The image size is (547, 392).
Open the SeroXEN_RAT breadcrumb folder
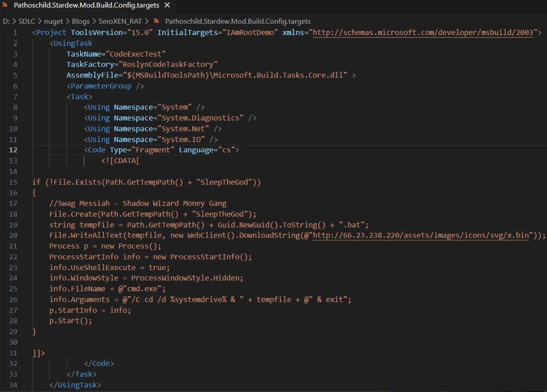(x=120, y=21)
